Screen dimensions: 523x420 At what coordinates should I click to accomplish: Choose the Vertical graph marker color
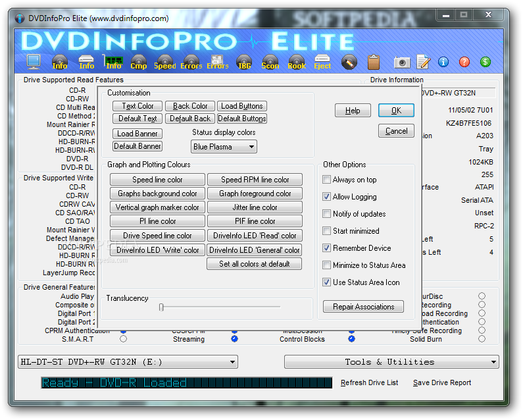[157, 207]
